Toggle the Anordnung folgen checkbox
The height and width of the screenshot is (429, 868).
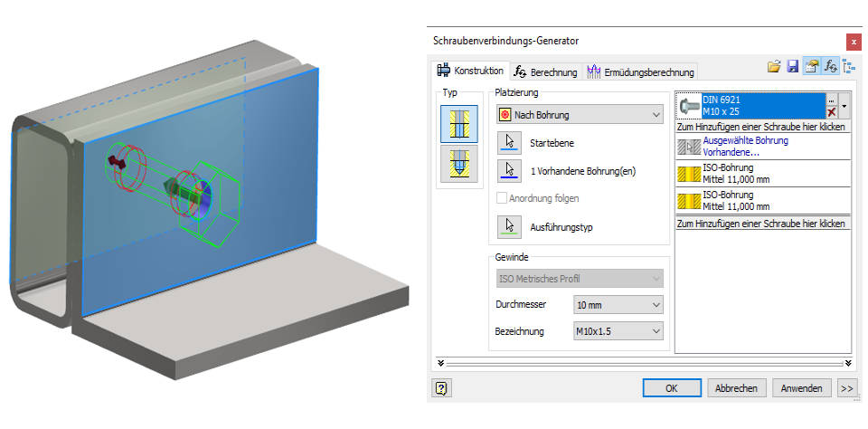pyautogui.click(x=502, y=198)
